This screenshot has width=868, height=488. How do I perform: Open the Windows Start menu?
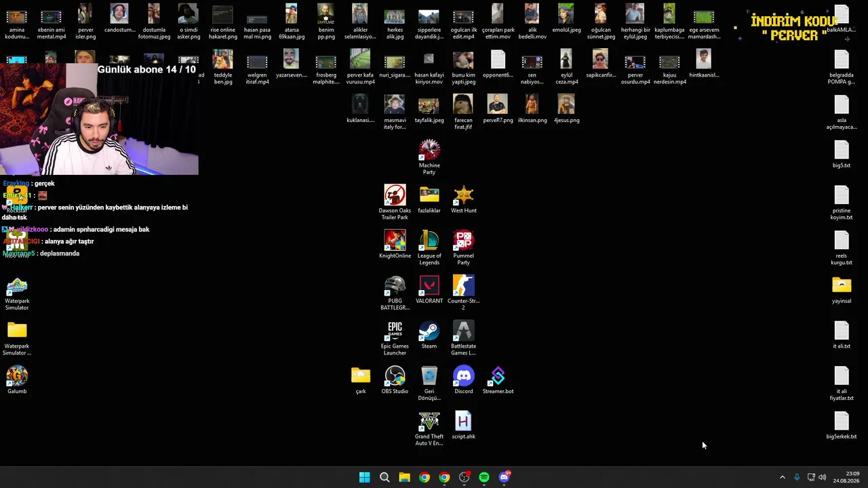tap(364, 477)
